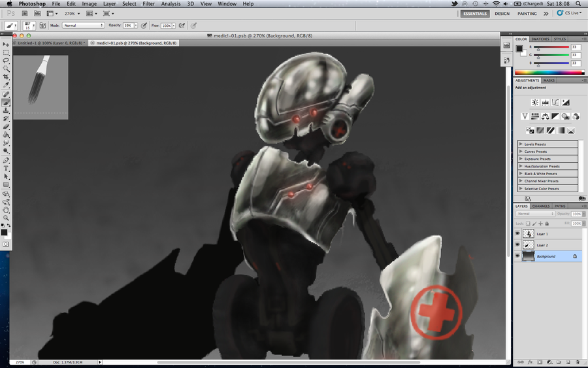This screenshot has height=368, width=588.
Task: Select the Zoom tool in toolbox
Action: (x=6, y=218)
